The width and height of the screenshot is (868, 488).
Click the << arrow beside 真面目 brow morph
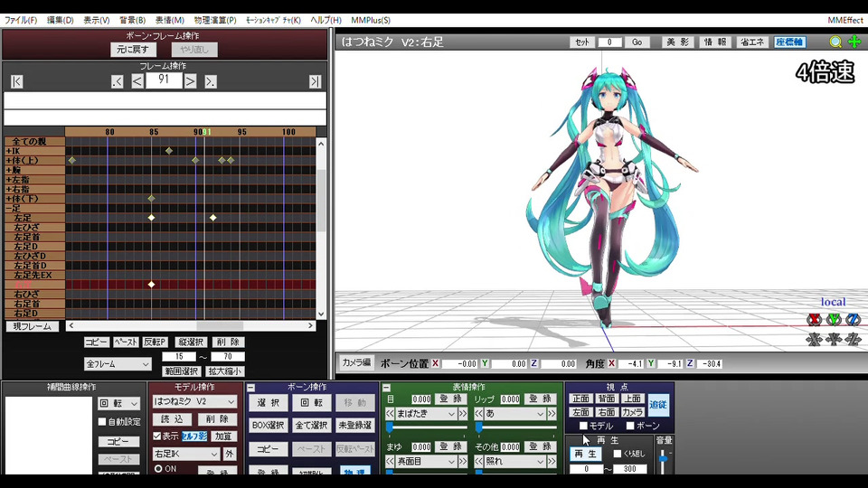(x=390, y=462)
